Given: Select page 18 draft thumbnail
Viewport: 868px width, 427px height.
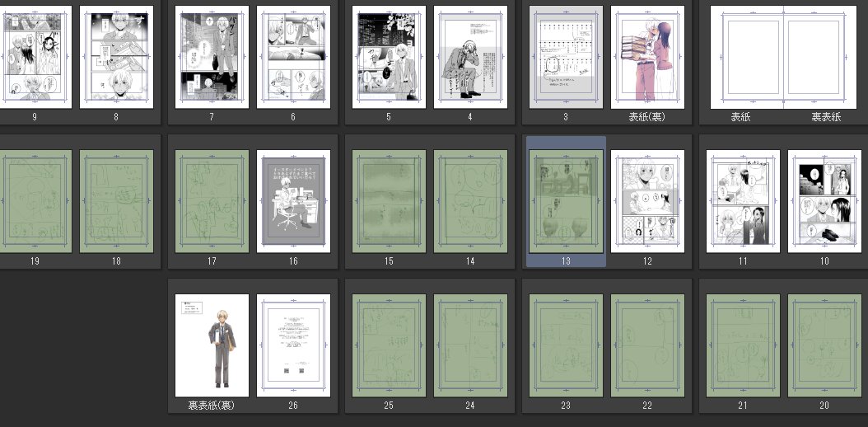Looking at the screenshot, I should pos(116,202).
